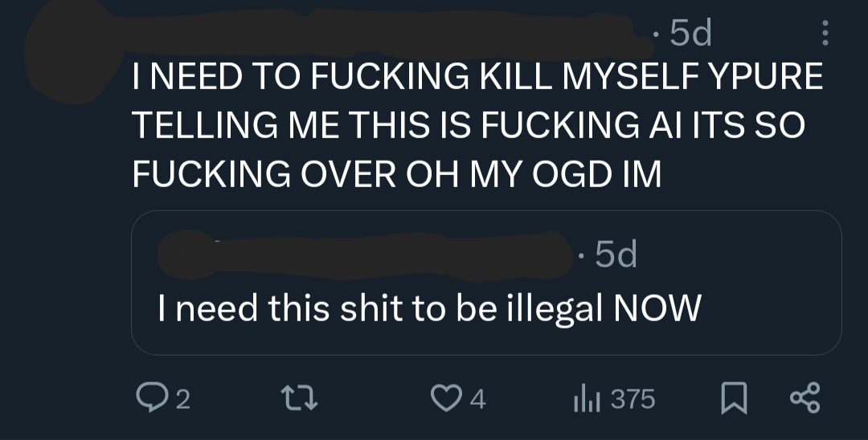Image resolution: width=868 pixels, height=440 pixels.
Task: Open quoted text 'I need this shit to be illegal NOW'
Action: pyautogui.click(x=429, y=308)
